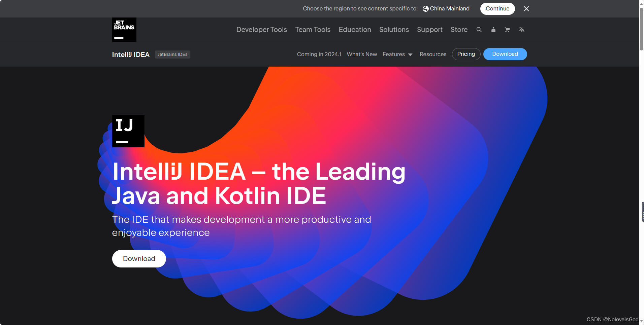Open the Resources page
Screen dimensions: 644x325
(x=433, y=54)
